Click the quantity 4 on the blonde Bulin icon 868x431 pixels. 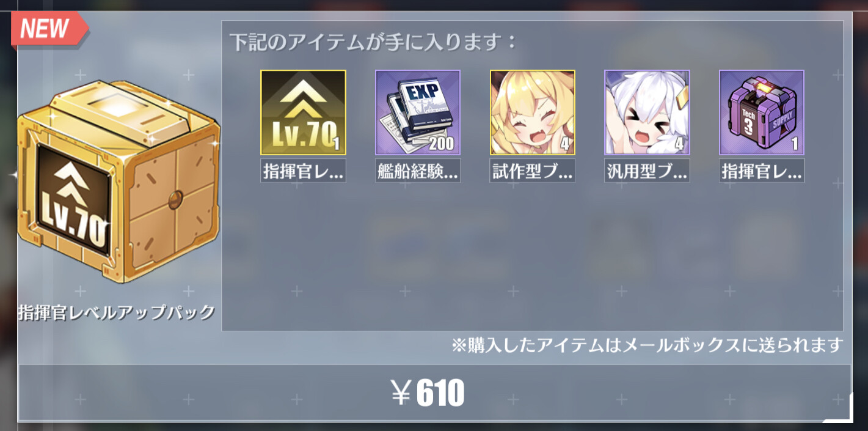click(565, 144)
